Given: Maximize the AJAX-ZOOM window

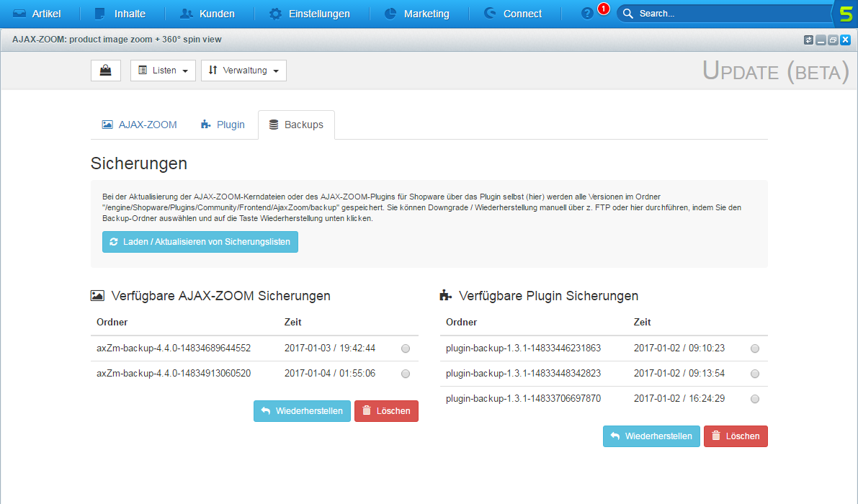Looking at the screenshot, I should [x=833, y=40].
